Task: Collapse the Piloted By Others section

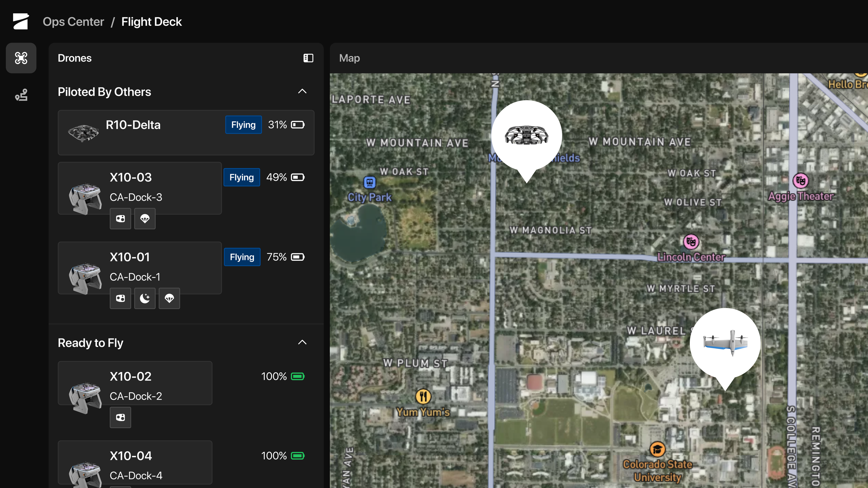Action: pyautogui.click(x=302, y=91)
